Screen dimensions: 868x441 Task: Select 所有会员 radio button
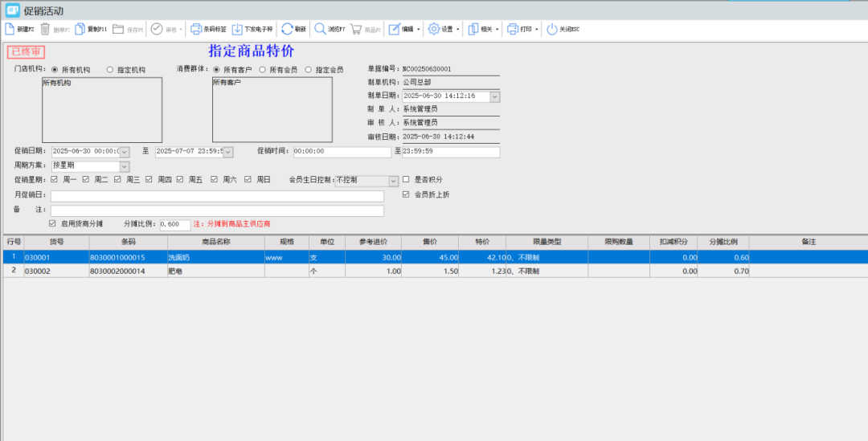262,70
